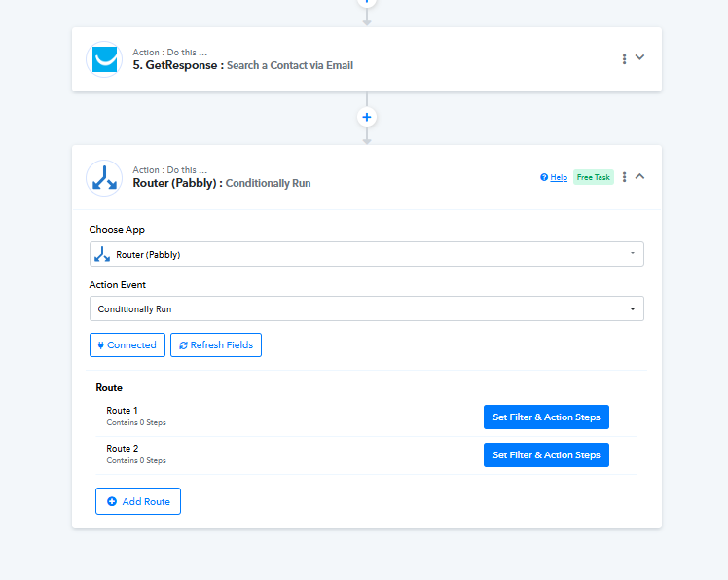The height and width of the screenshot is (580, 728).
Task: Click the Router (Pabbly) icon in step header
Action: [x=104, y=177]
